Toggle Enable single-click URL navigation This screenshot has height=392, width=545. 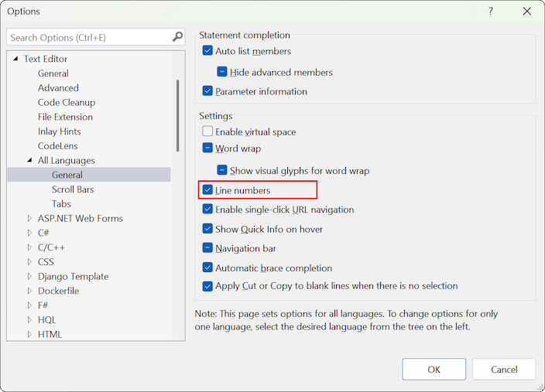[207, 210]
